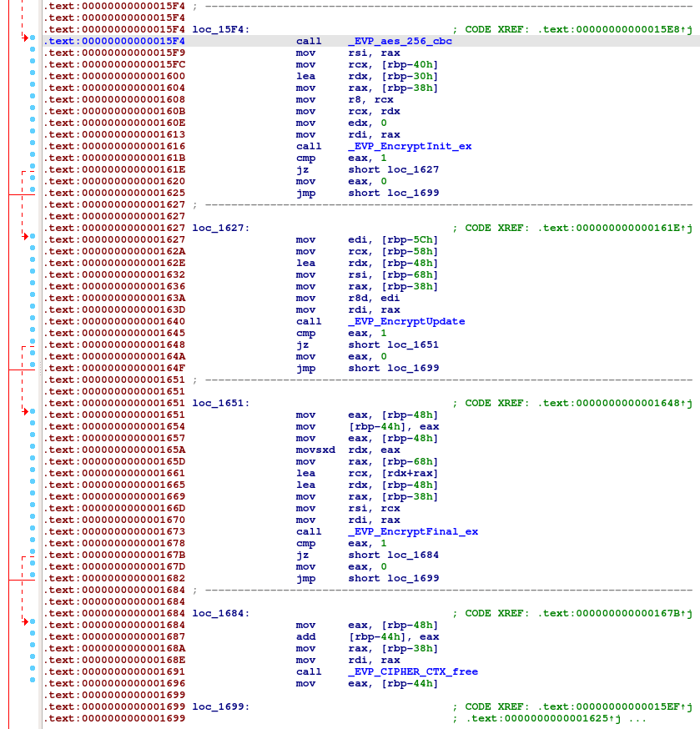This screenshot has height=729, width=700.
Task: Set breakpoint dot at call _EVP_EncryptUpdate line
Action: point(32,321)
